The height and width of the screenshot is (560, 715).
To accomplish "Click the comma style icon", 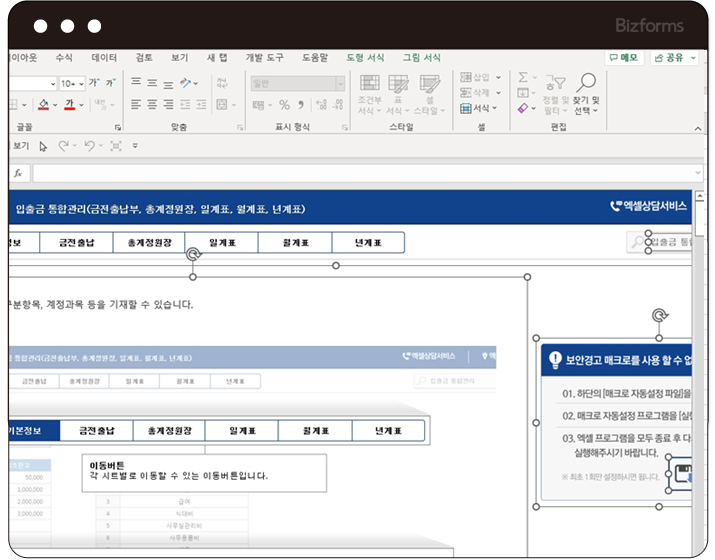I will (300, 105).
